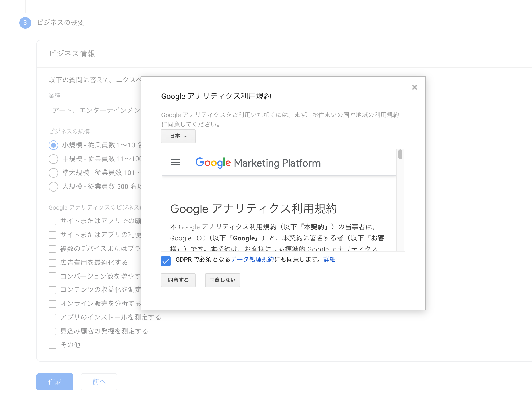The width and height of the screenshot is (532, 399).
Task: Check サイトまたはアプリでの顧 checkbox
Action: [x=52, y=221]
